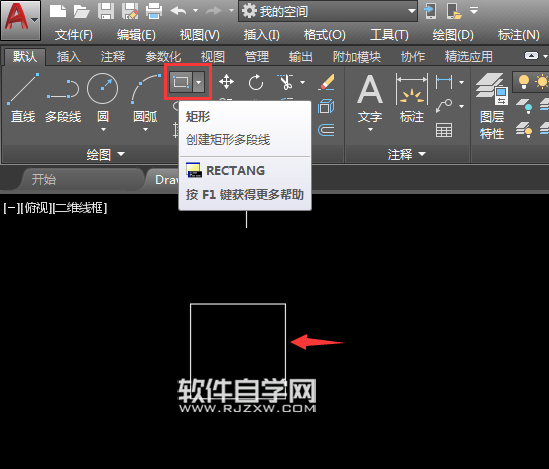The width and height of the screenshot is (549, 469).
Task: Click the Save As icon
Action: coord(130,11)
